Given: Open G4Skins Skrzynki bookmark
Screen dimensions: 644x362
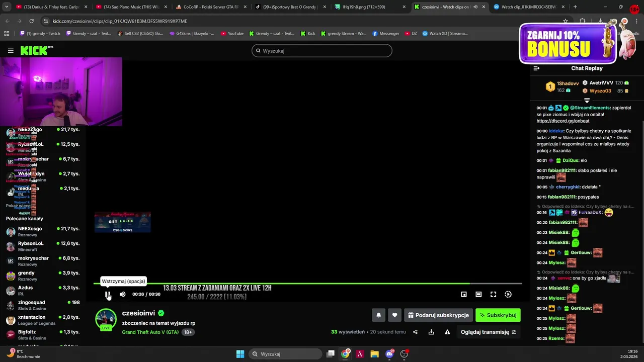Looking at the screenshot, I should click(x=192, y=34).
